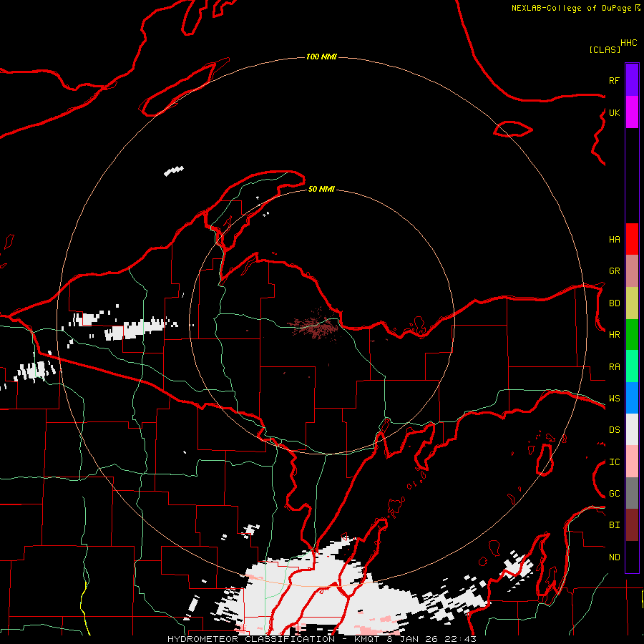Click the KMQT radar site identifier
Viewport: 644px width, 644px height.
[367, 639]
